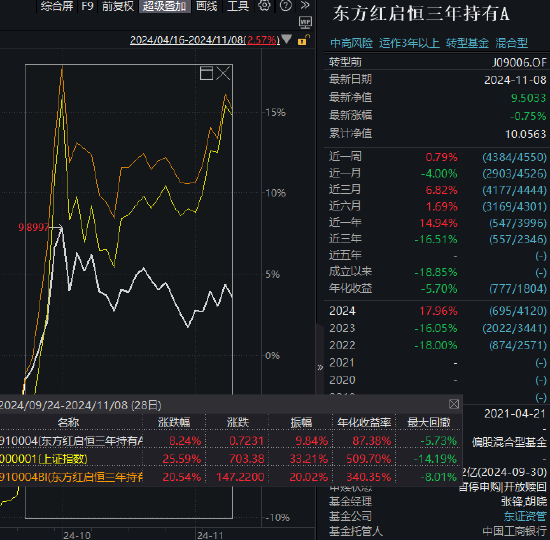Open the date range dropdown triangle

(x=287, y=39)
